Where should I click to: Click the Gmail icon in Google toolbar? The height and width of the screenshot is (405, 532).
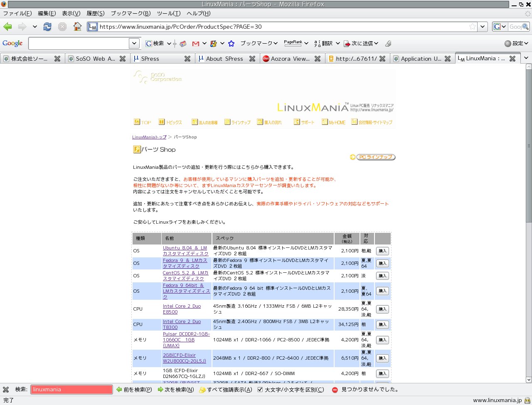[x=196, y=43]
